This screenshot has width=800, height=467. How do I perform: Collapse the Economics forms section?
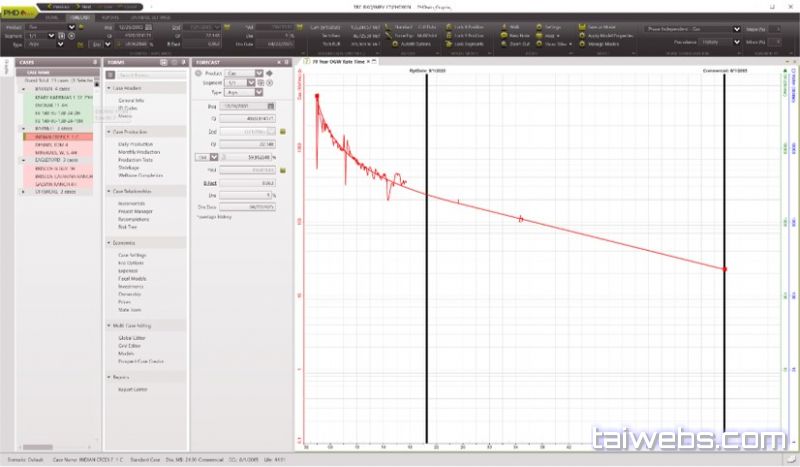point(109,242)
